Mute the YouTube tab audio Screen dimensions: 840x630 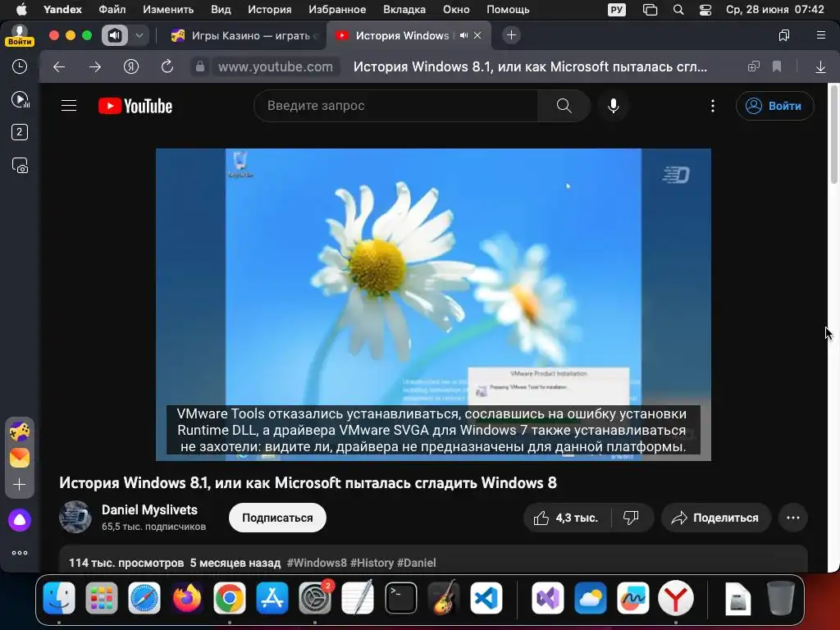(464, 35)
